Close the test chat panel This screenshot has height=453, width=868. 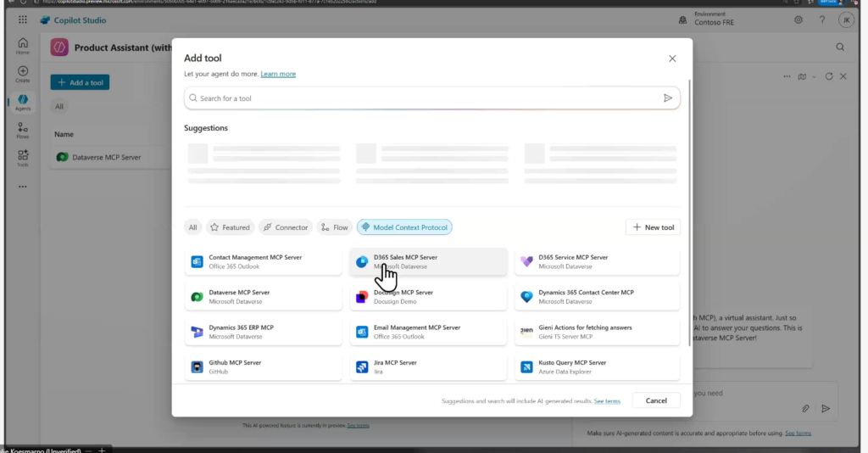pos(843,76)
